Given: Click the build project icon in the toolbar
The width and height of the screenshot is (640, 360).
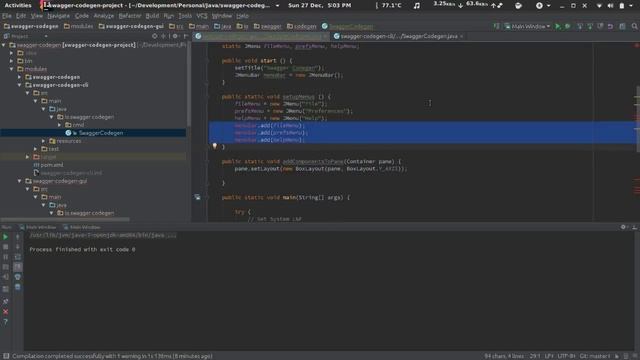Looking at the screenshot, I should [497, 26].
